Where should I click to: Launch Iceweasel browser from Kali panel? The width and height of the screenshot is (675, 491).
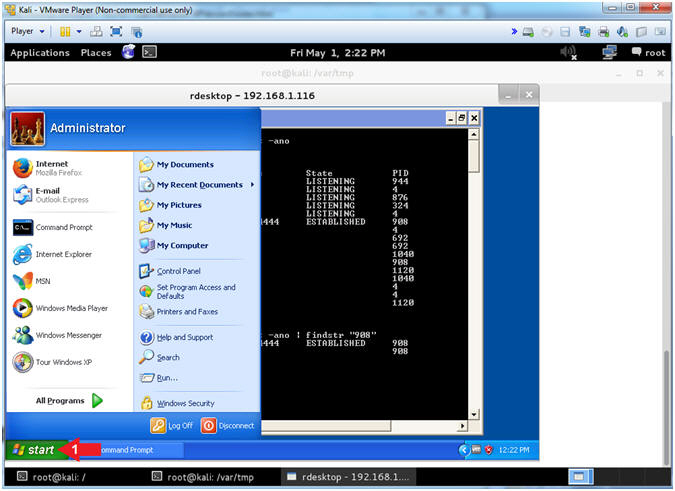128,52
